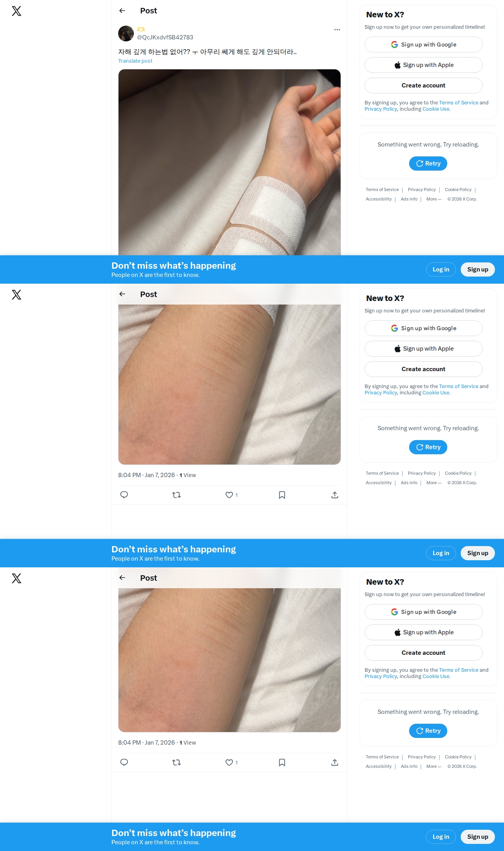
Task: Click Log in on the first blue banner
Action: click(x=441, y=269)
